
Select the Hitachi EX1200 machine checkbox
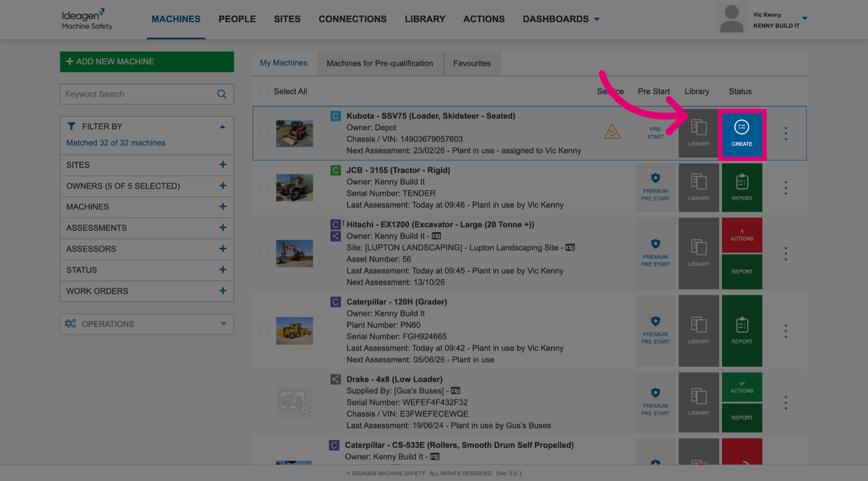(x=264, y=253)
